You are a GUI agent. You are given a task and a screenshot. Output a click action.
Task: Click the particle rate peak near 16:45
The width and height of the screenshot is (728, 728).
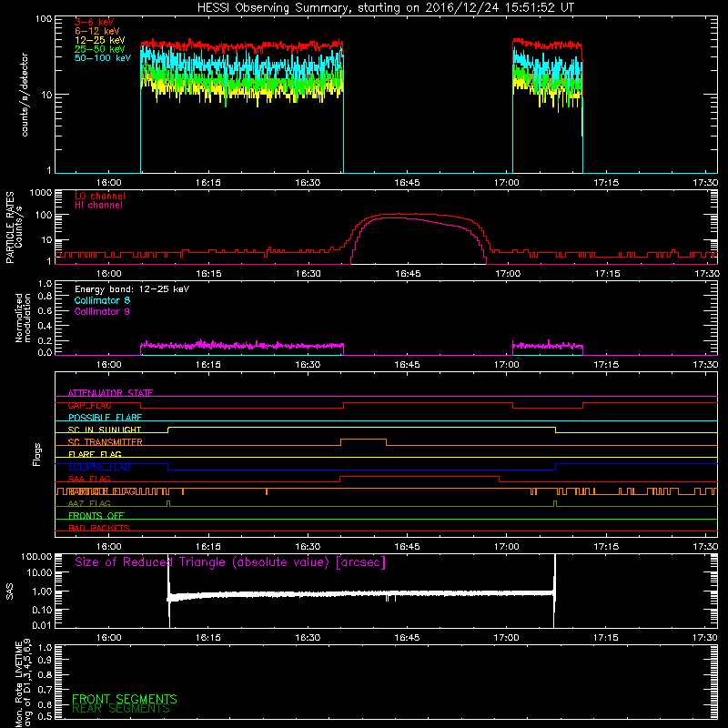[409, 215]
